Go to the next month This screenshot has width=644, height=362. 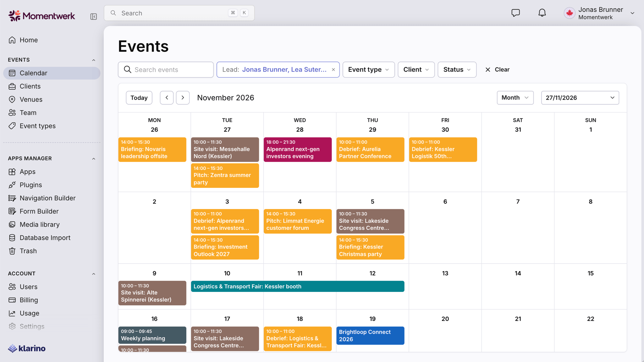[183, 98]
